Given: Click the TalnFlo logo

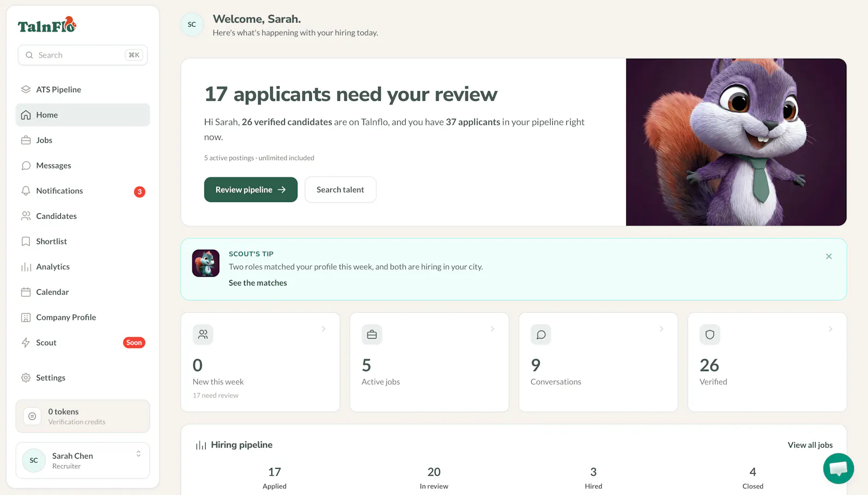Looking at the screenshot, I should 47,25.
